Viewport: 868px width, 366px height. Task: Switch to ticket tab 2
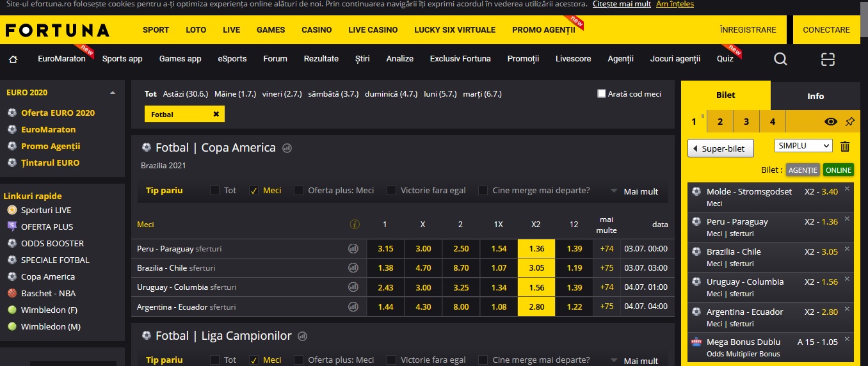pos(720,122)
